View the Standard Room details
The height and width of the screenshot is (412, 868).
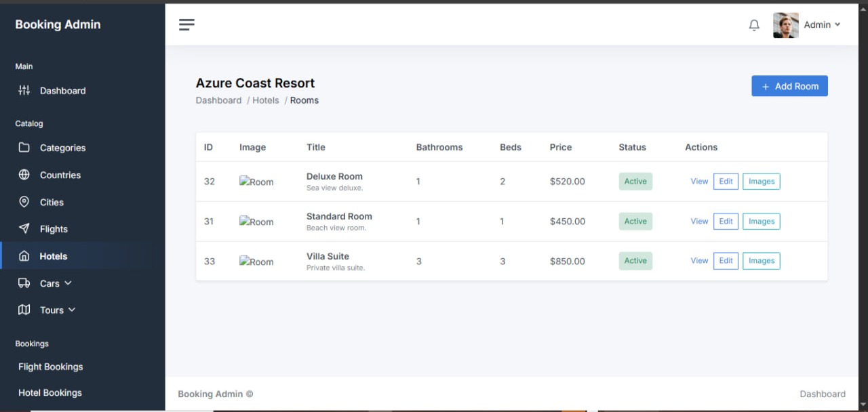pos(699,222)
